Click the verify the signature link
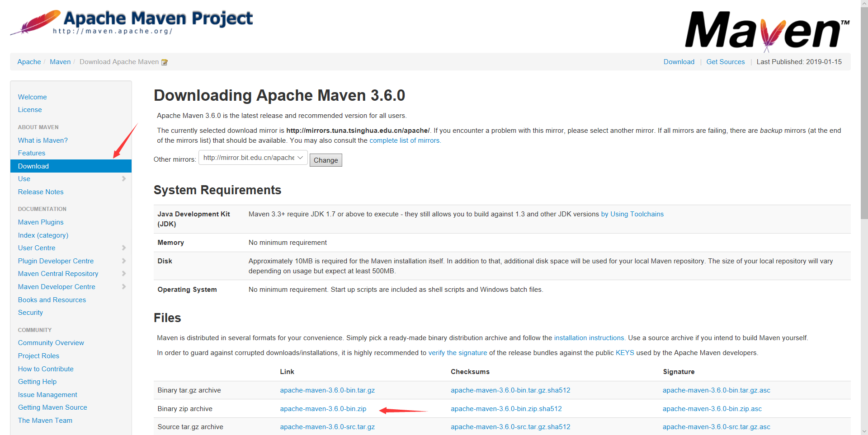The height and width of the screenshot is (435, 868). [x=458, y=353]
